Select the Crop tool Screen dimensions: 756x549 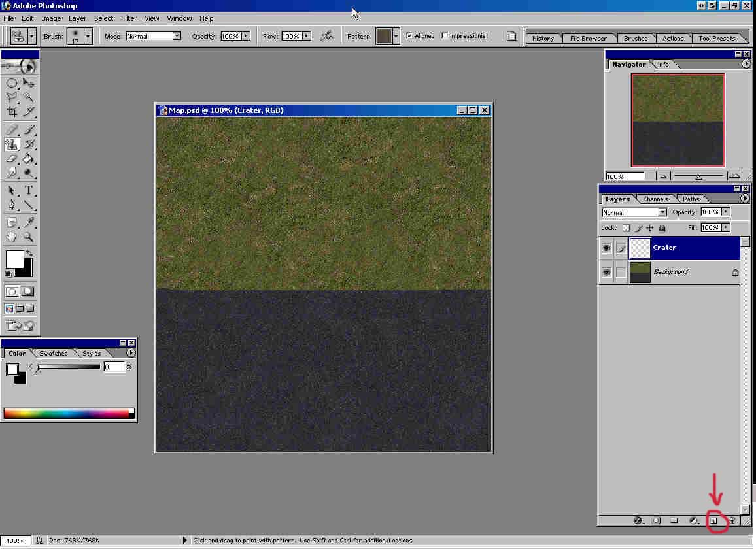coord(12,112)
